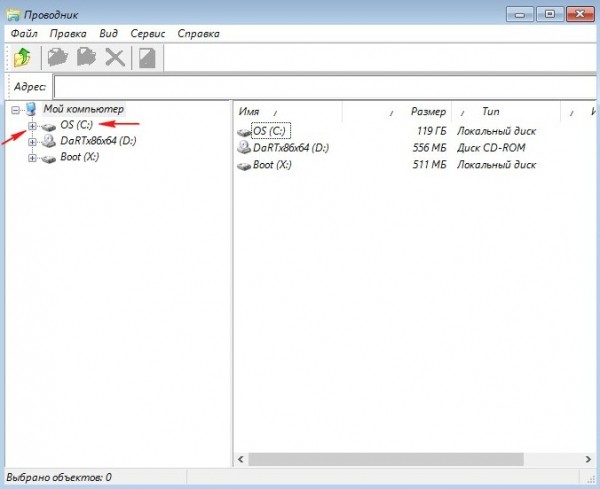This screenshot has width=600, height=489.
Task: Open the Справка menu
Action: pos(198,34)
